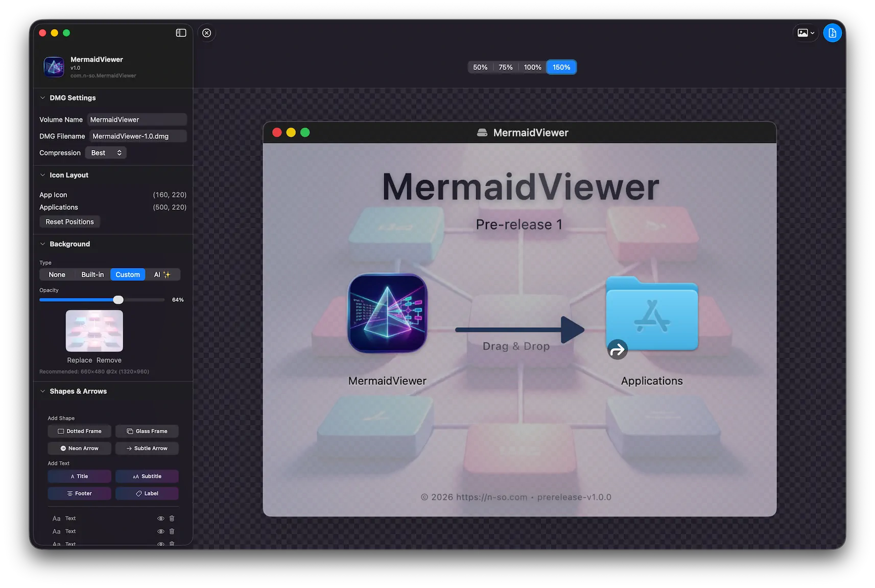The height and width of the screenshot is (588, 875).
Task: Click the custom background image thumbnail
Action: pos(94,331)
